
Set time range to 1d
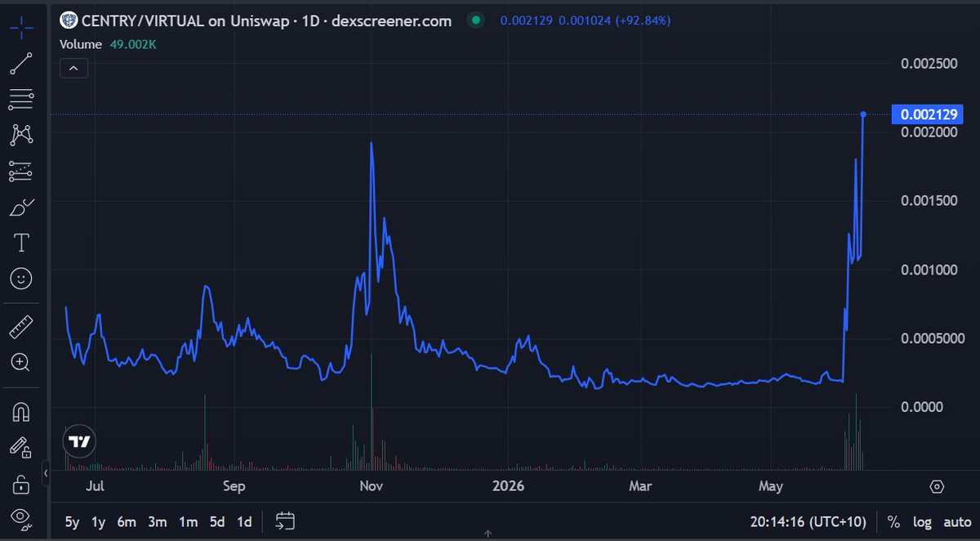point(243,521)
